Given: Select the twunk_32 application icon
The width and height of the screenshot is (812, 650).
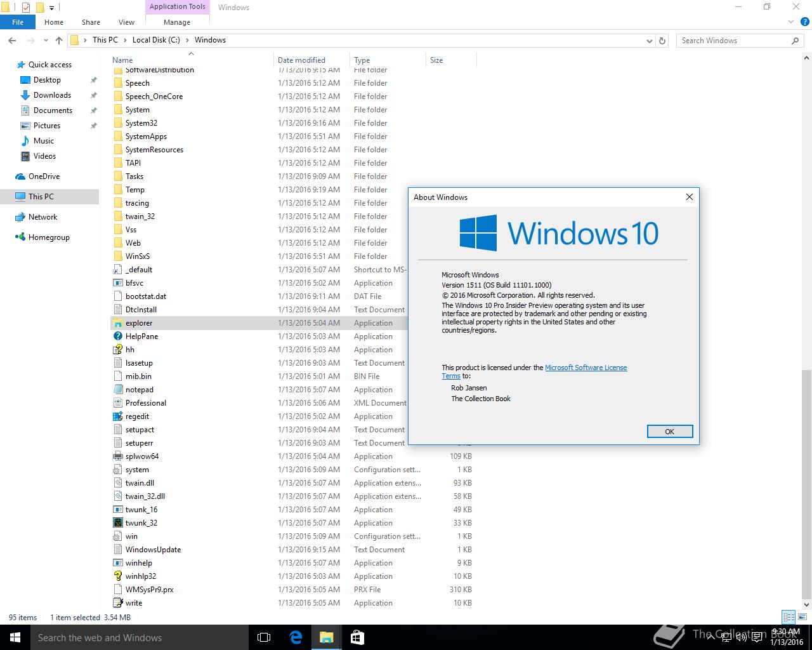Looking at the screenshot, I should [117, 523].
